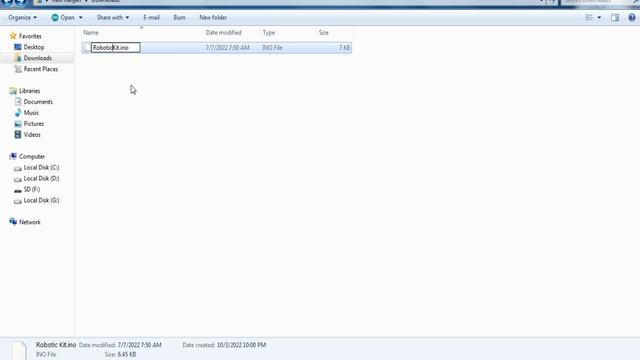The height and width of the screenshot is (360, 640).
Task: Click the Network icon
Action: pos(13,222)
